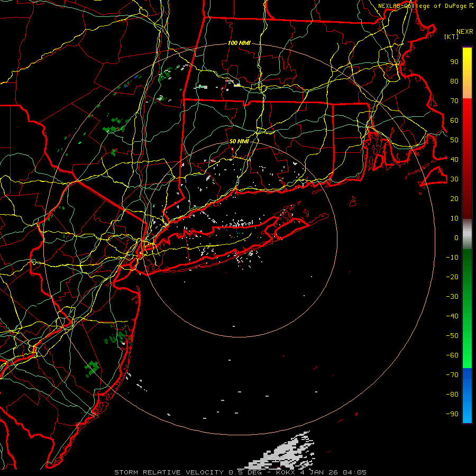Screen dimensions: 476x476
Task: Click the "0" tick label on the scale
Action: 456,238
